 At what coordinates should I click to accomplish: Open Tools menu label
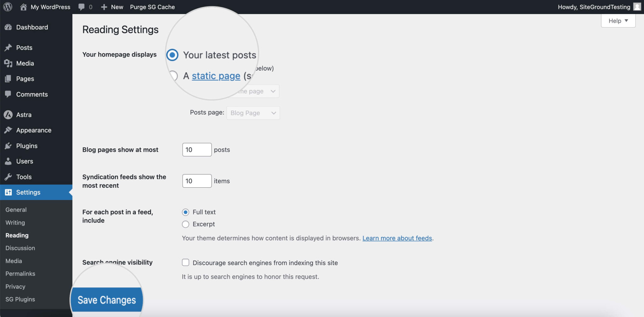pos(24,177)
